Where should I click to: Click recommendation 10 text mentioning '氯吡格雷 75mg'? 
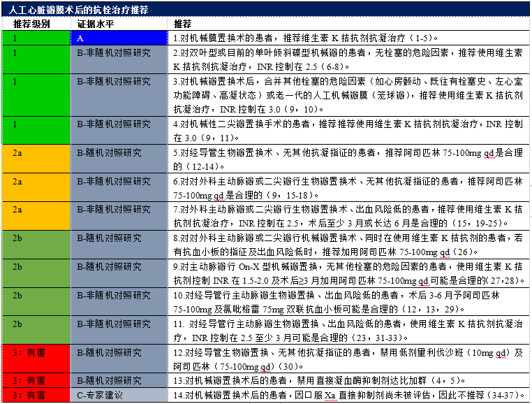(x=337, y=302)
